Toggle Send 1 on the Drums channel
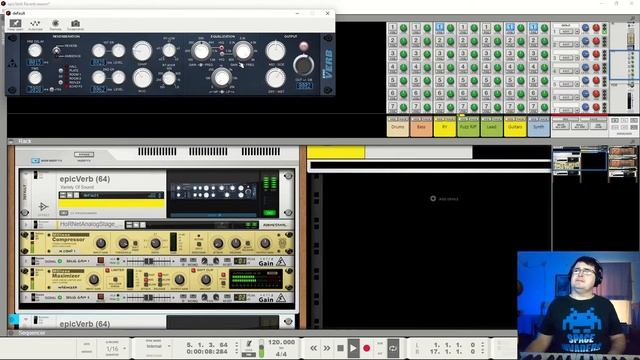Image resolution: width=640 pixels, height=360 pixels. coord(392,28)
